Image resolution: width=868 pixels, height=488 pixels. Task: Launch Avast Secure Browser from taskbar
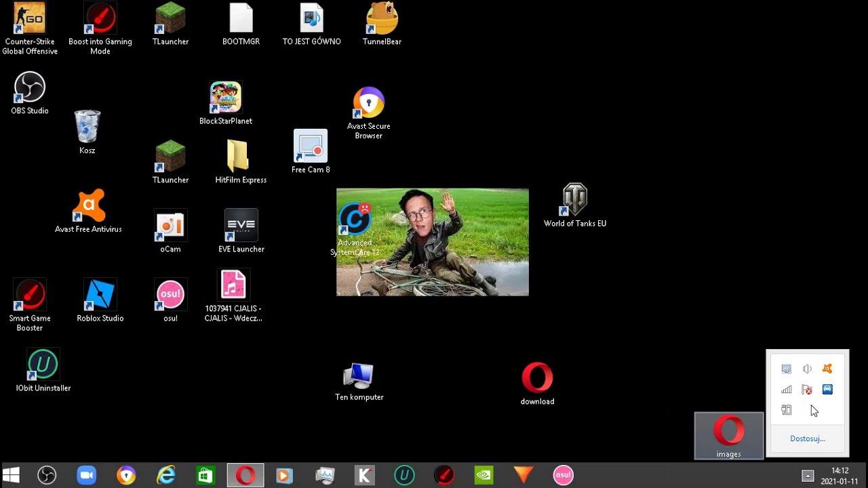pyautogui.click(x=126, y=475)
